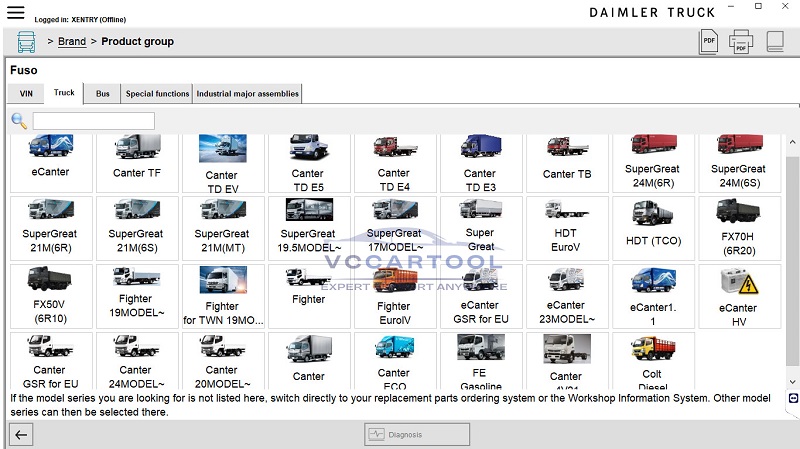The height and width of the screenshot is (449, 800).
Task: Select FX70H (6R20) truck
Action: click(739, 228)
